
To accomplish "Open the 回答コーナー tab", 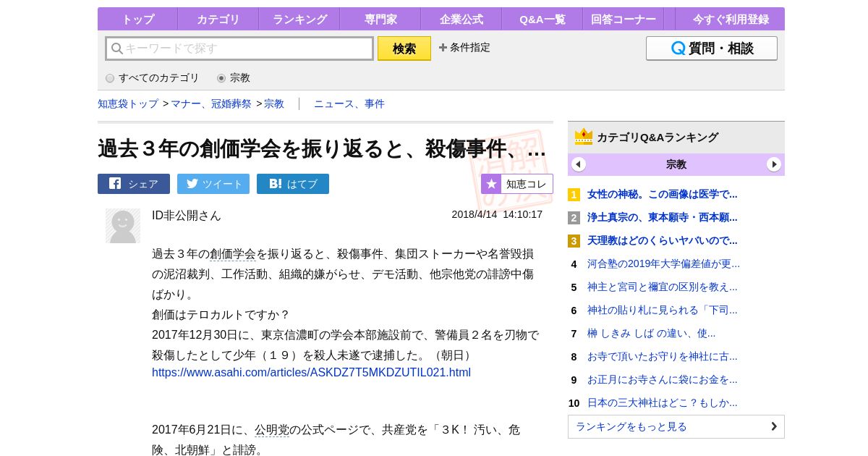I will click(x=624, y=20).
